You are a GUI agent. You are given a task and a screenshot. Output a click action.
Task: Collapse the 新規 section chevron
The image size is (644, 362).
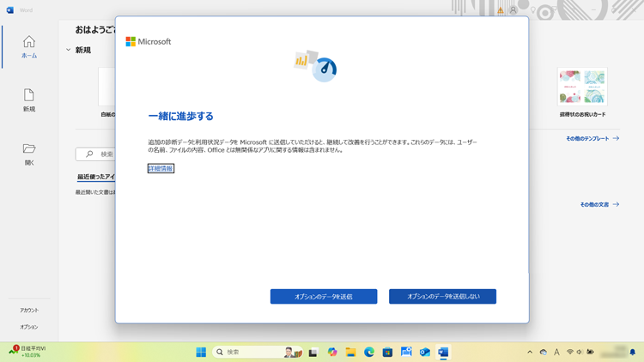click(x=69, y=51)
